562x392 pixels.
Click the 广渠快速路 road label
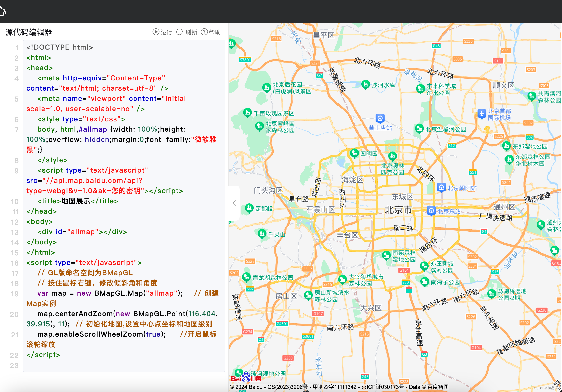click(x=496, y=217)
